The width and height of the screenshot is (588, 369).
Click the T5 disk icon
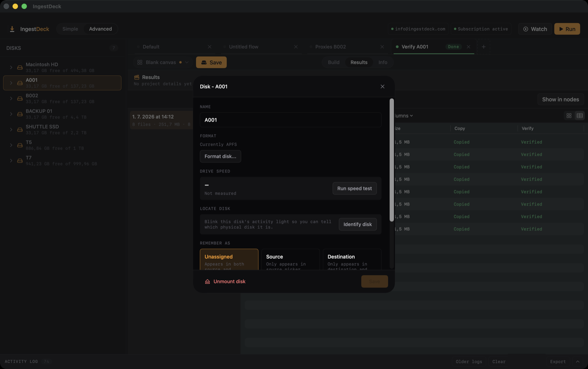pyautogui.click(x=20, y=145)
